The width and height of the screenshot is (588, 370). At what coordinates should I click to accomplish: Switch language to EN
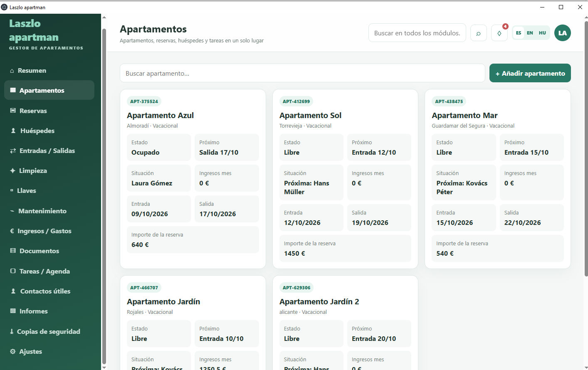coord(530,33)
